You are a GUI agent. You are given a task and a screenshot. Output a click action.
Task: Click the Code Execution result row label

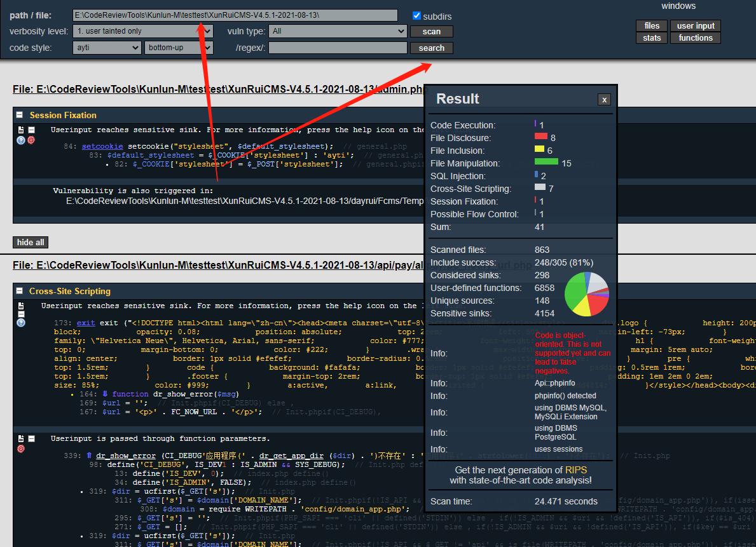coord(463,125)
